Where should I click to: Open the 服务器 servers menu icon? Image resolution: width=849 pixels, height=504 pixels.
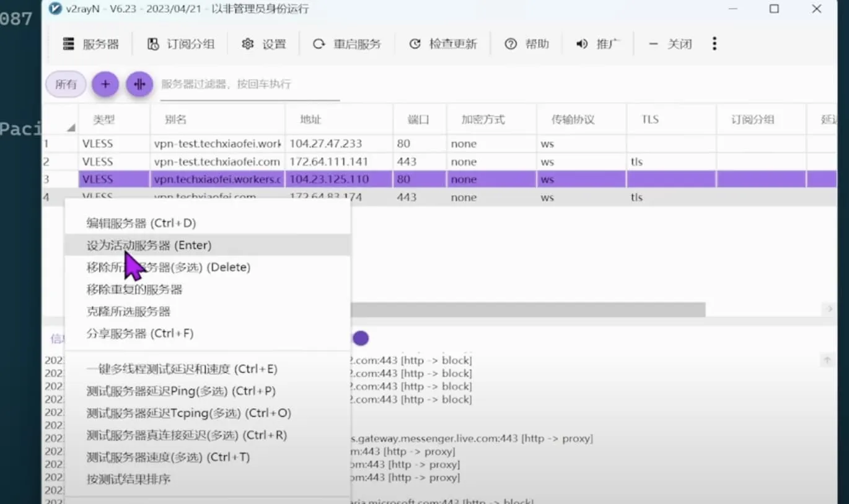click(69, 44)
